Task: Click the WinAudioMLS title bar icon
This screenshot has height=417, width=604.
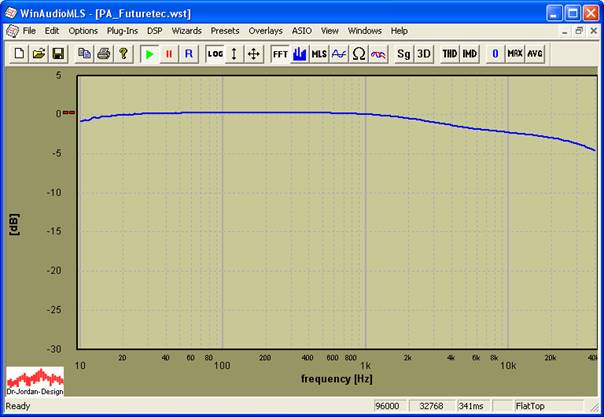Action: (x=11, y=13)
